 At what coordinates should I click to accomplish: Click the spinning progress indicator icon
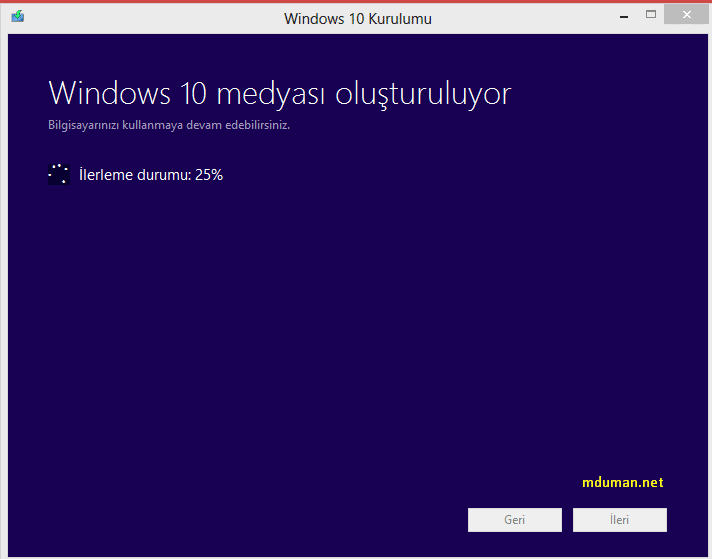(x=59, y=174)
